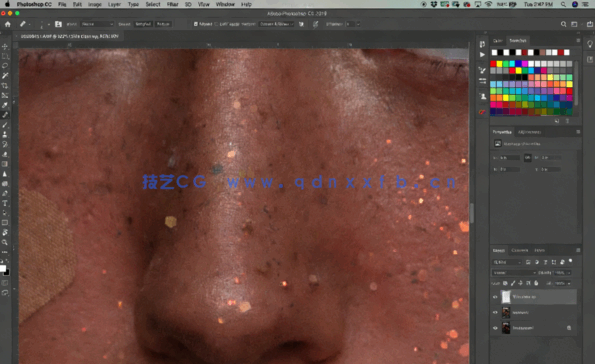
Task: Open the Image menu
Action: (x=94, y=4)
